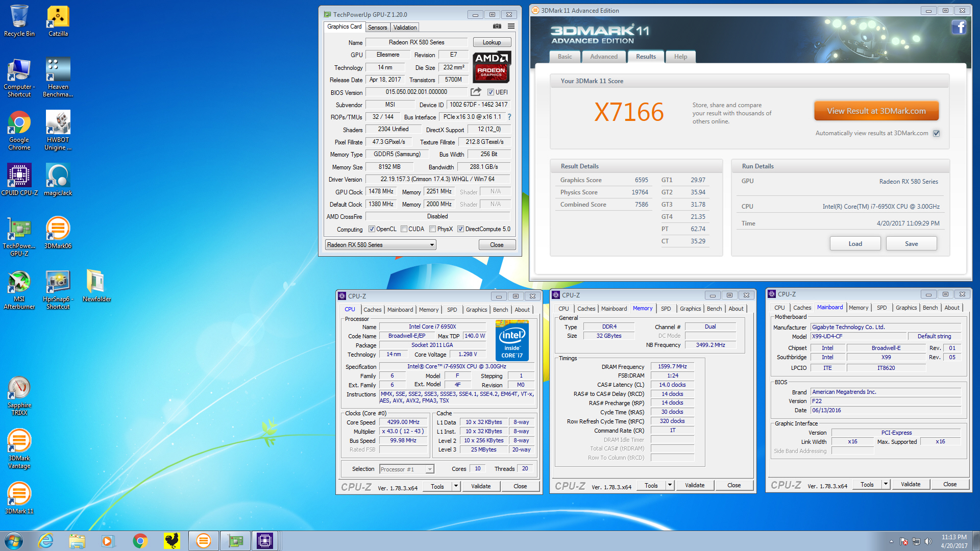Image resolution: width=980 pixels, height=551 pixels.
Task: Open MSI Afterburner desktop icon
Action: [x=19, y=290]
